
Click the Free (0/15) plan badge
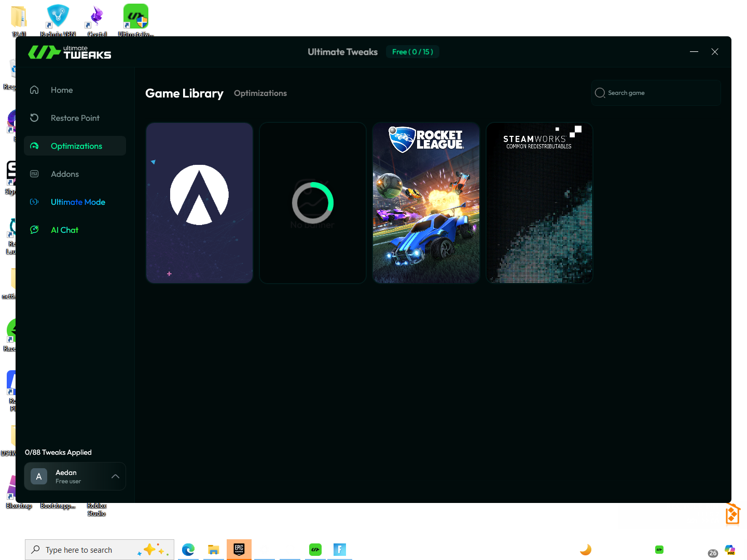pos(412,52)
